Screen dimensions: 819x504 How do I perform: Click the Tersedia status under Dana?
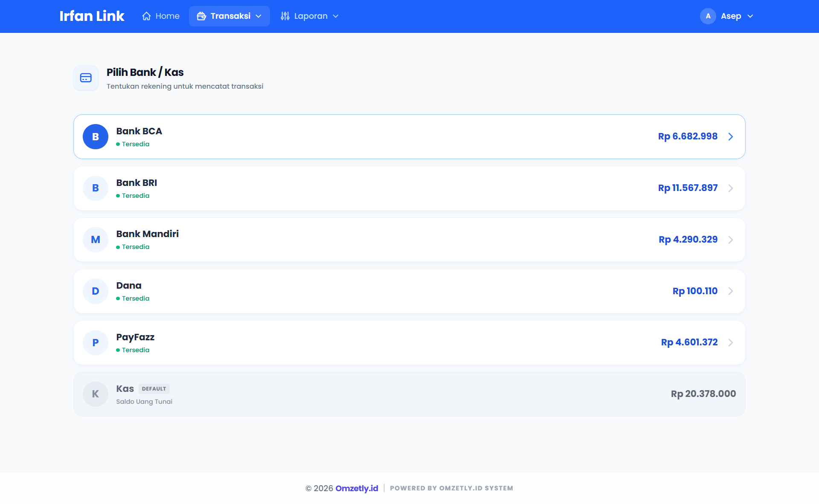click(x=133, y=298)
